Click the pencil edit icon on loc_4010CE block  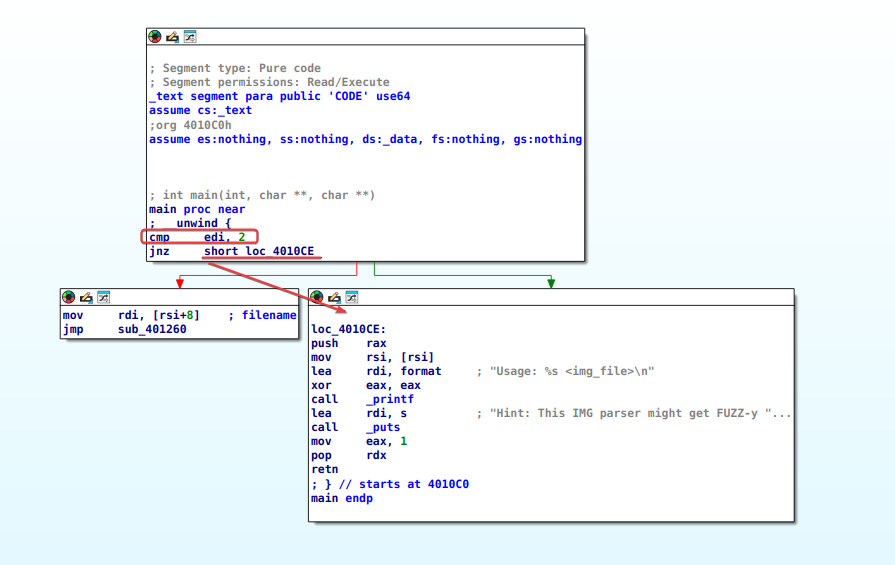pyautogui.click(x=334, y=297)
